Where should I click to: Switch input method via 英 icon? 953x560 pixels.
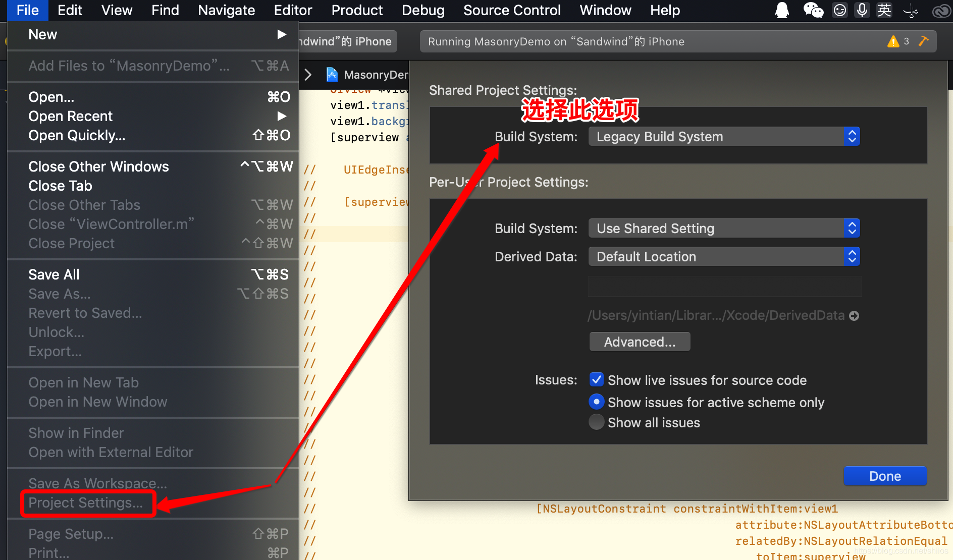pos(884,10)
